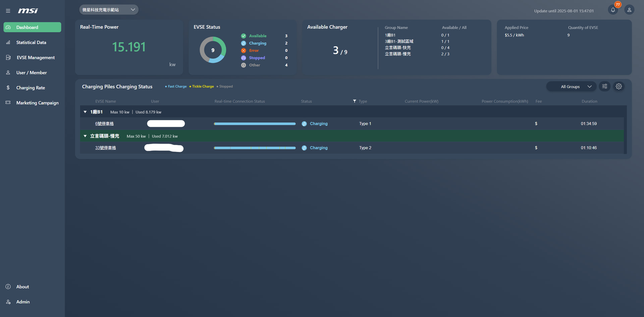Click the $5.5 / kWh applied price
This screenshot has width=644, height=317.
(x=514, y=35)
